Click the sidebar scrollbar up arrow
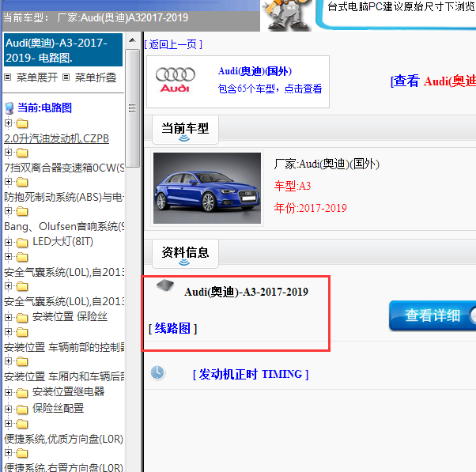Viewport: 476px width, 472px height. coord(132,40)
